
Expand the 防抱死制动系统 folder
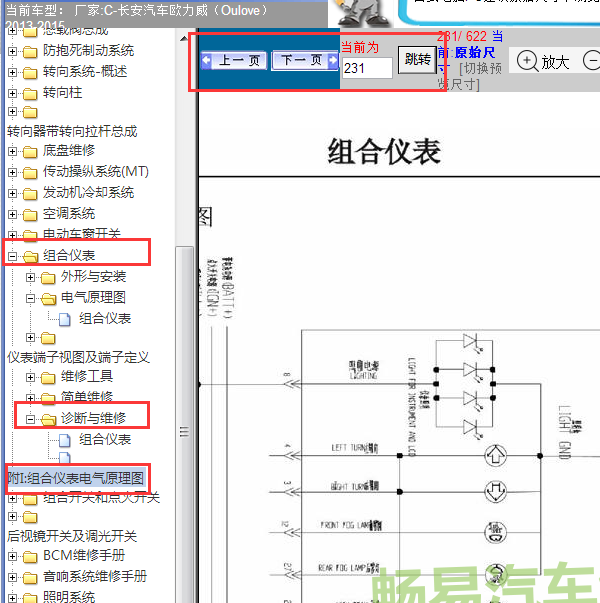12,51
